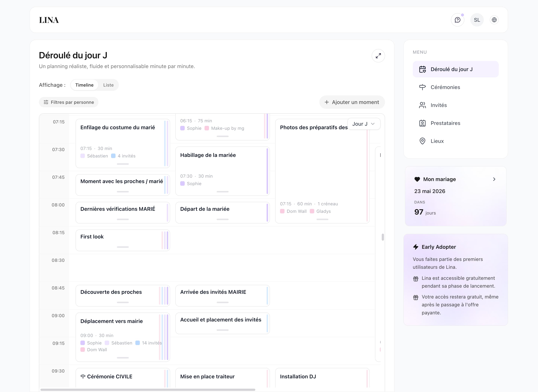The image size is (538, 392).
Task: Expand timeline to fullscreen view
Action: click(x=378, y=56)
